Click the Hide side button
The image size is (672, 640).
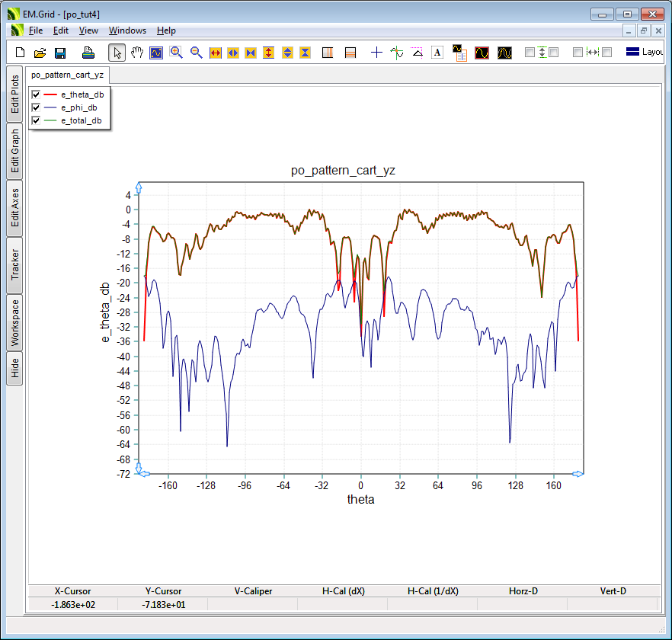pyautogui.click(x=15, y=368)
